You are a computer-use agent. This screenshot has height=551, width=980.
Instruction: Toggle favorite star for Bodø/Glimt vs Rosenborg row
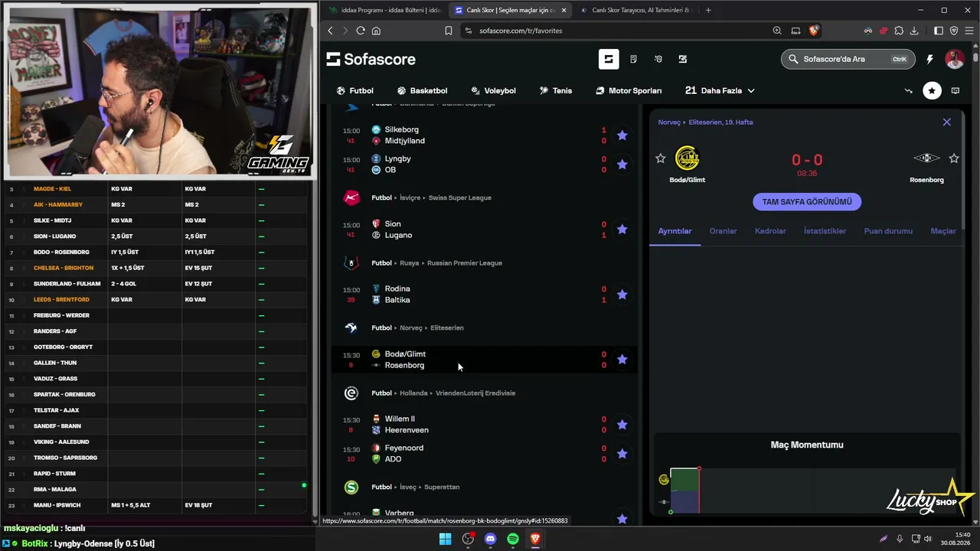tap(622, 360)
